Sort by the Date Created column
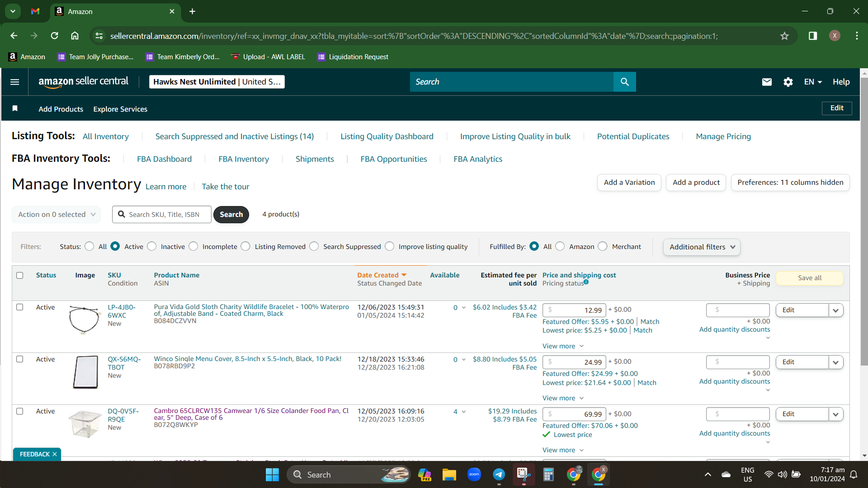The image size is (868, 488). (382, 275)
